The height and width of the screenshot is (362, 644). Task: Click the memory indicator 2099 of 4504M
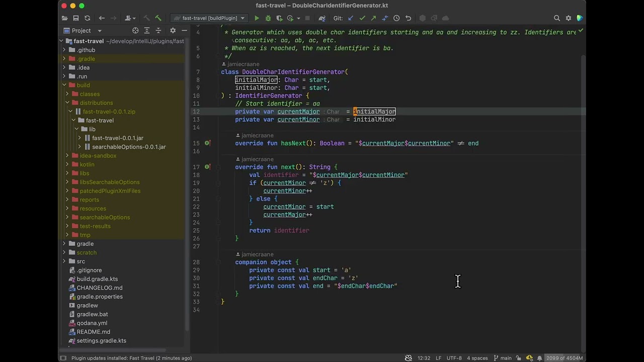click(x=564, y=358)
